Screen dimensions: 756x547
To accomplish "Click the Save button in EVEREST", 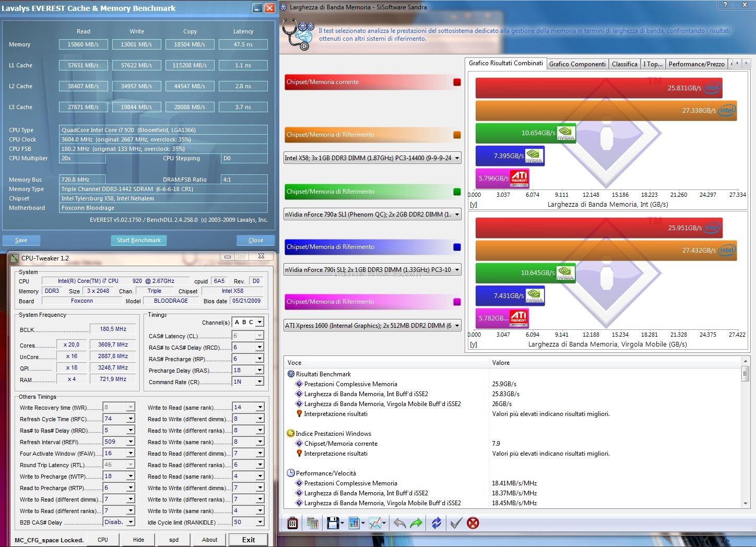I will pos(21,240).
